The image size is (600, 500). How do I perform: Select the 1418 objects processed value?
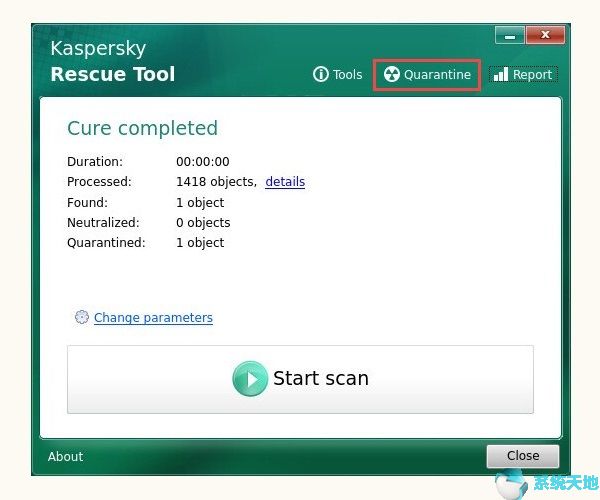point(217,182)
